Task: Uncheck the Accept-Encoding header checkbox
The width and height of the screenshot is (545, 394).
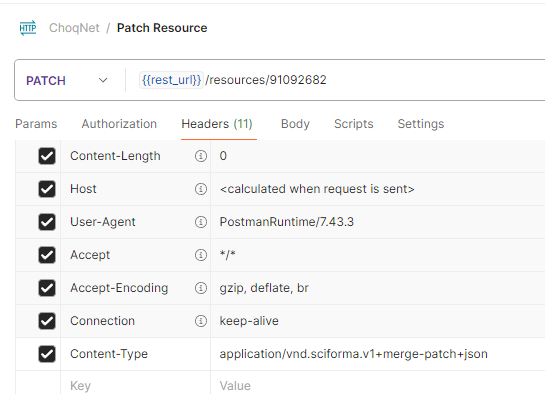Action: (x=47, y=288)
